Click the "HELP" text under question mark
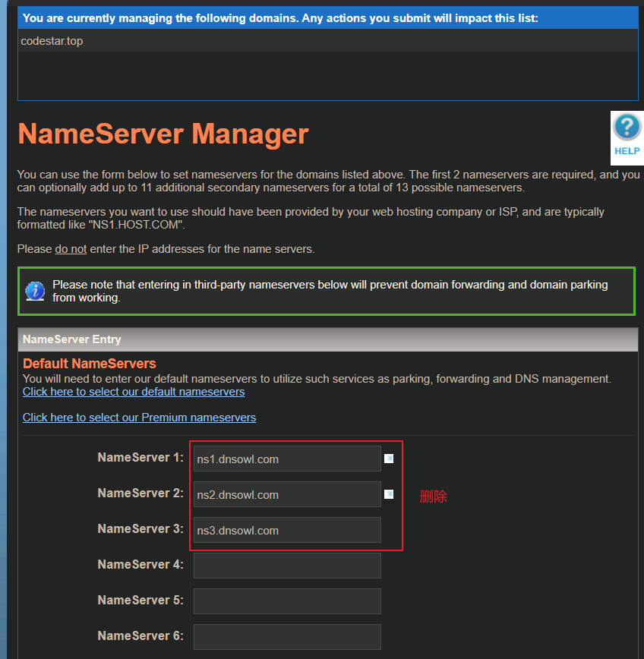Screen dimensions: 644x659 [627, 151]
